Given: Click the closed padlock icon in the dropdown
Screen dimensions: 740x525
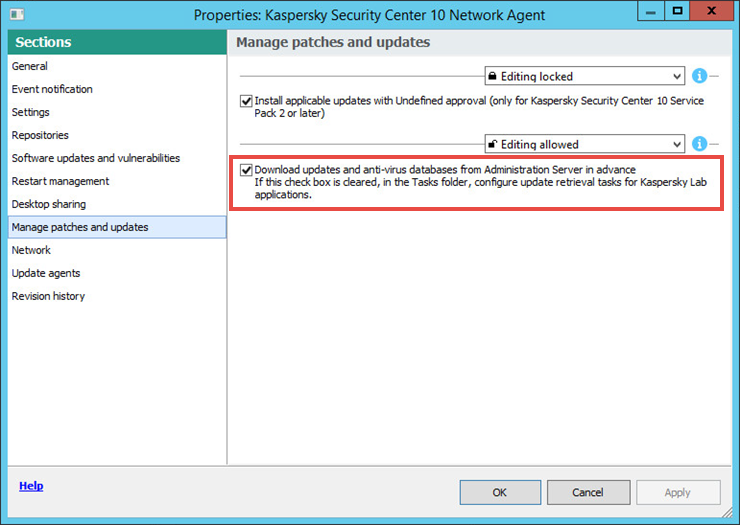Looking at the screenshot, I should (492, 76).
